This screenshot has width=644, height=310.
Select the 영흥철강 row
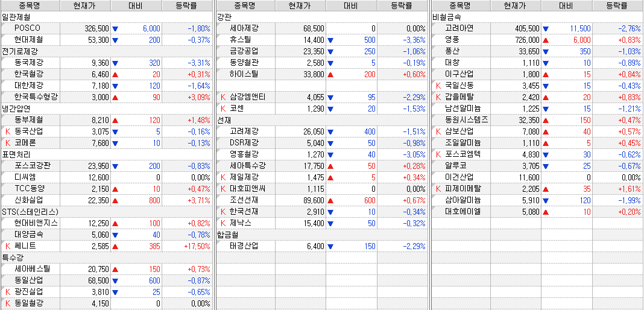pos(244,155)
